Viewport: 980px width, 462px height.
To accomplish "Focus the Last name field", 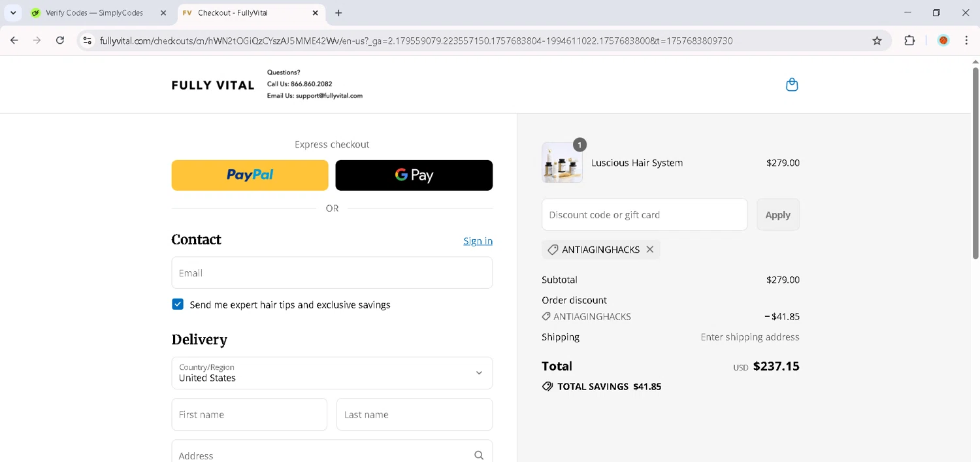I will pyautogui.click(x=414, y=414).
